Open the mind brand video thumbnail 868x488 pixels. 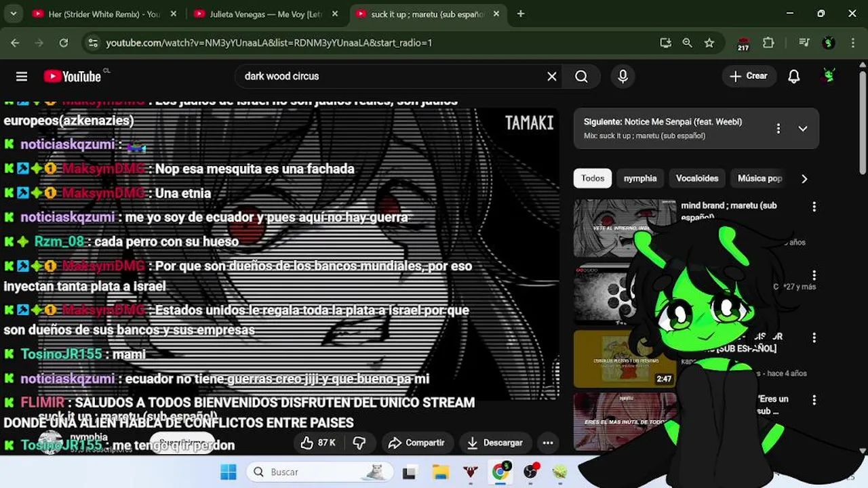[x=625, y=228]
